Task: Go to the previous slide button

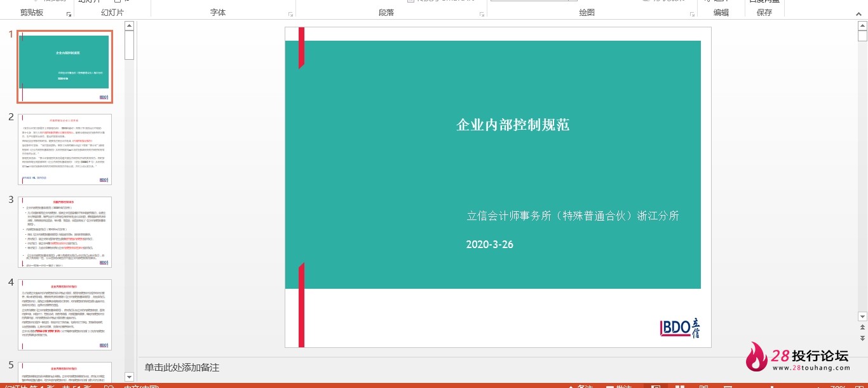Action: [862, 328]
